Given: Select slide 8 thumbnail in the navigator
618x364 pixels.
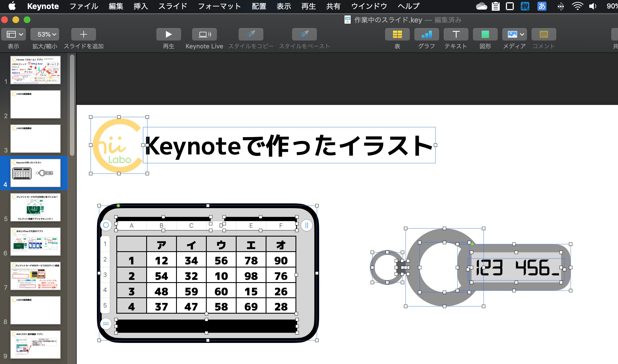Looking at the screenshot, I should [x=35, y=310].
